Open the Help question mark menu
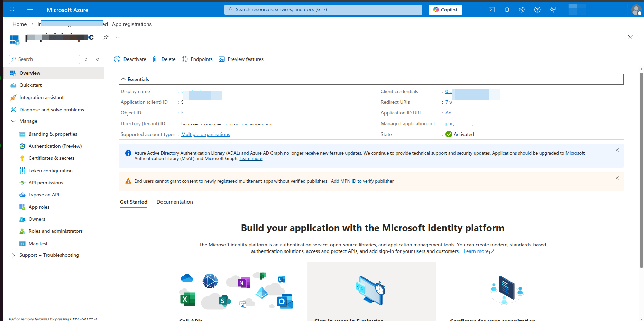The height and width of the screenshot is (321, 644). [x=537, y=10]
